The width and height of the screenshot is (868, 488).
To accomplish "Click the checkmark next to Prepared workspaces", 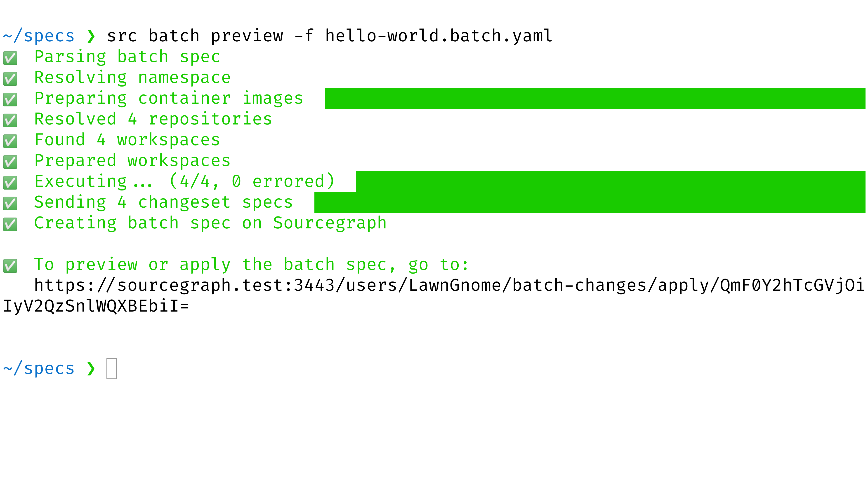I will click(10, 162).
